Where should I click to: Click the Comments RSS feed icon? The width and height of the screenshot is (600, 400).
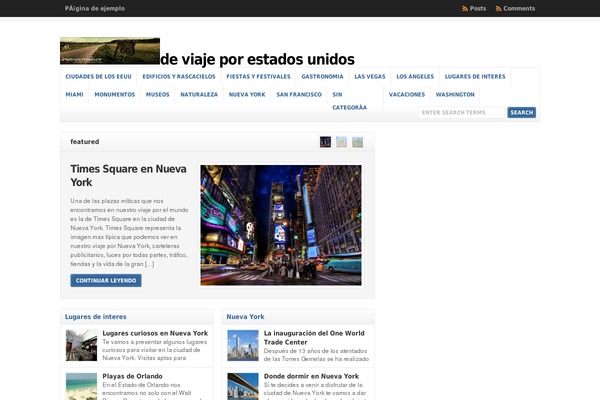click(499, 8)
